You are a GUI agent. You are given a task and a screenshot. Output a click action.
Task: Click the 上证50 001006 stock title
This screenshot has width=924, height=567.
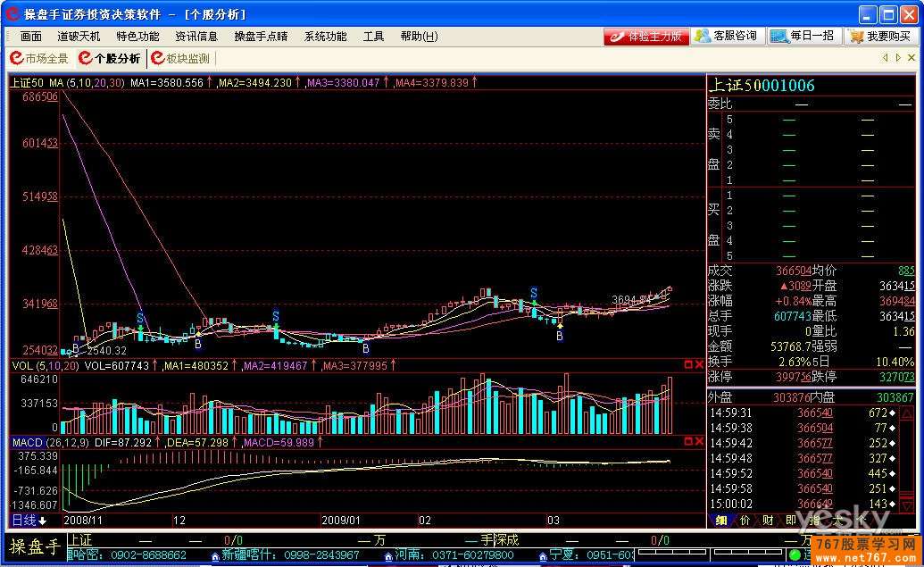[x=762, y=86]
